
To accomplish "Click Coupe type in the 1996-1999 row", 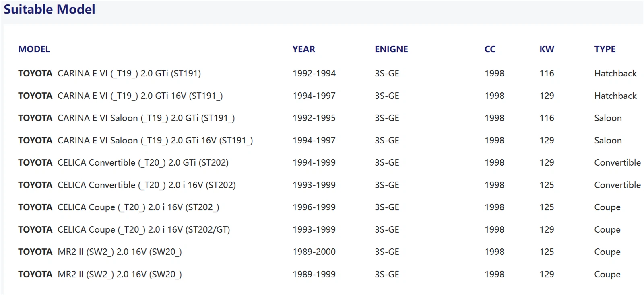I will pos(607,208).
